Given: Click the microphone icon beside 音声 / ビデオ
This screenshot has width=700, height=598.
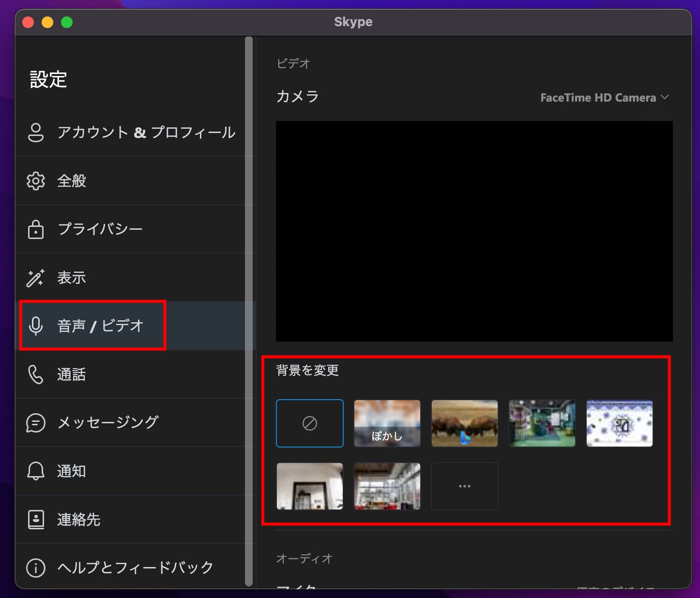Looking at the screenshot, I should (36, 326).
